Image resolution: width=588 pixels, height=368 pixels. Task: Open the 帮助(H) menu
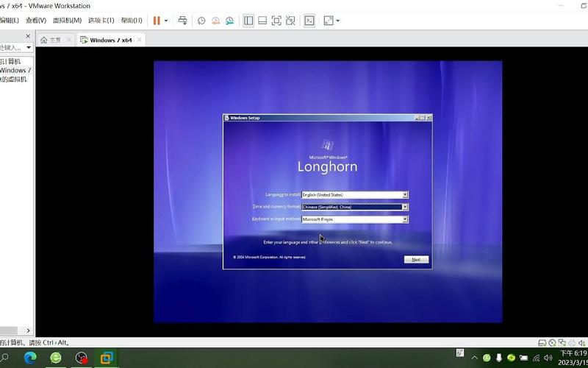[132, 21]
